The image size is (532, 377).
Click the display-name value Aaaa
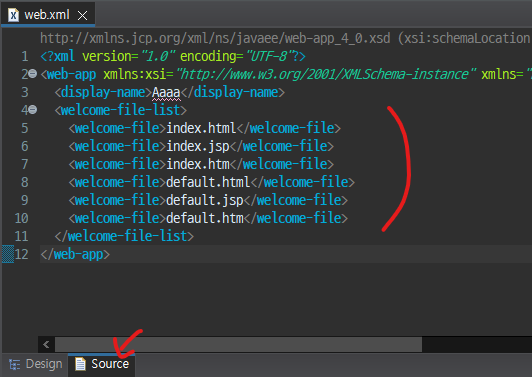[166, 92]
